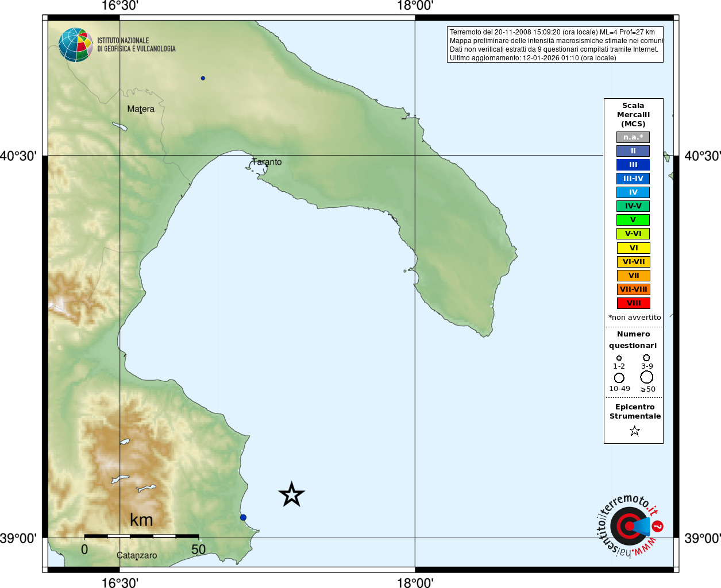The width and height of the screenshot is (721, 588).
Task: Select the intensity III legend swatch
Action: tap(633, 165)
